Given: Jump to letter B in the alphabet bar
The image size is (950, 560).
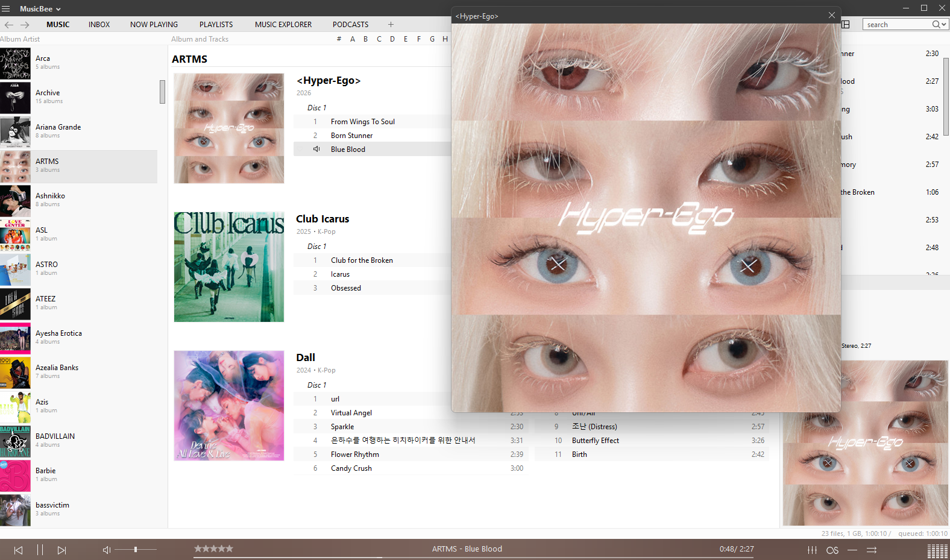Looking at the screenshot, I should (365, 39).
